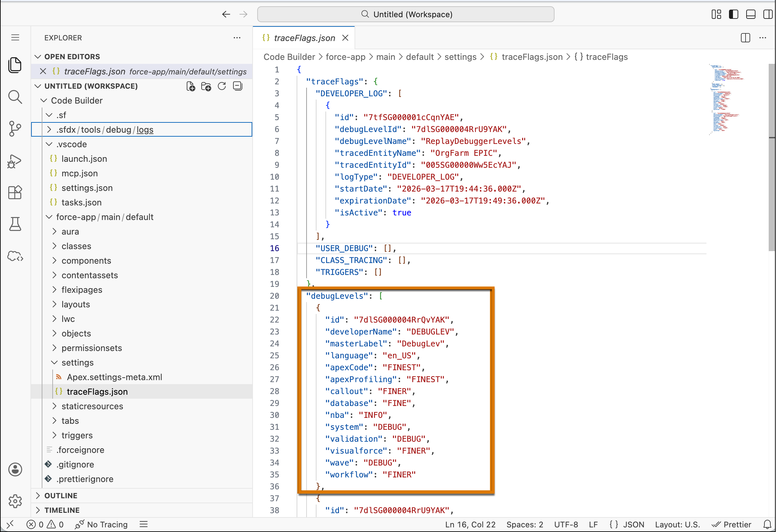The image size is (776, 532).
Task: Open Prettier formatter status item
Action: coord(731,525)
